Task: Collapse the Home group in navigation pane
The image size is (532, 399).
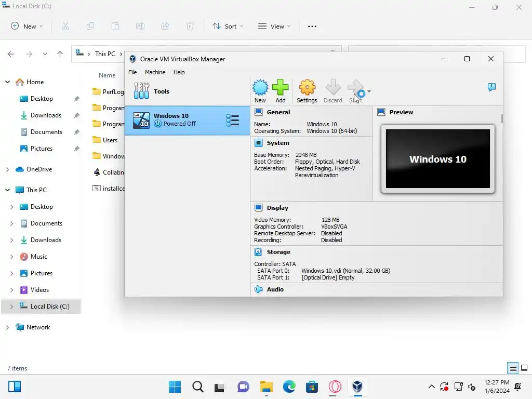Action: click(7, 82)
